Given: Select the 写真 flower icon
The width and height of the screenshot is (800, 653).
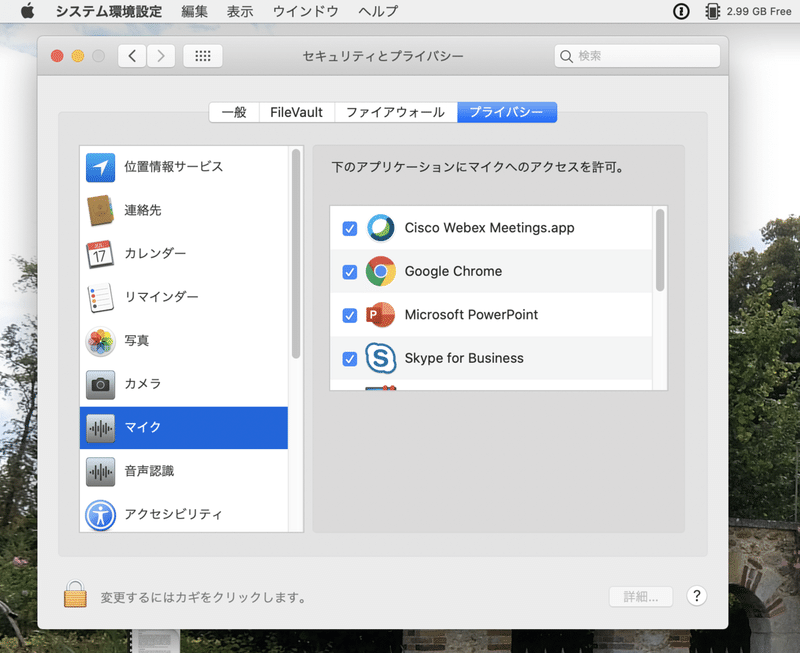Looking at the screenshot, I should [101, 341].
